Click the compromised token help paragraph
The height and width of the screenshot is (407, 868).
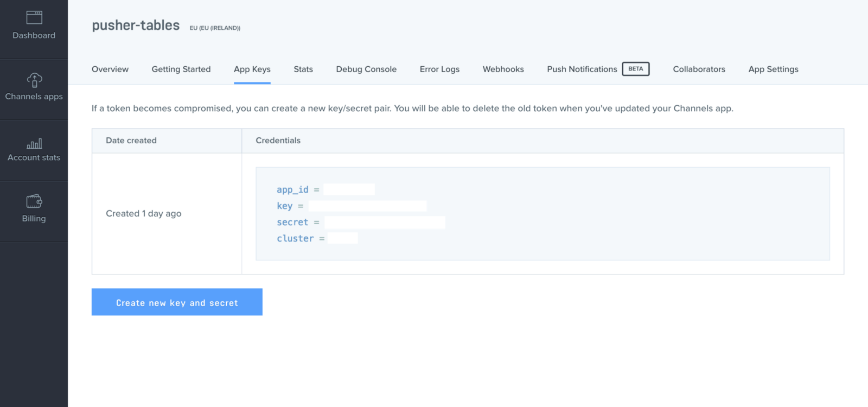(x=412, y=109)
